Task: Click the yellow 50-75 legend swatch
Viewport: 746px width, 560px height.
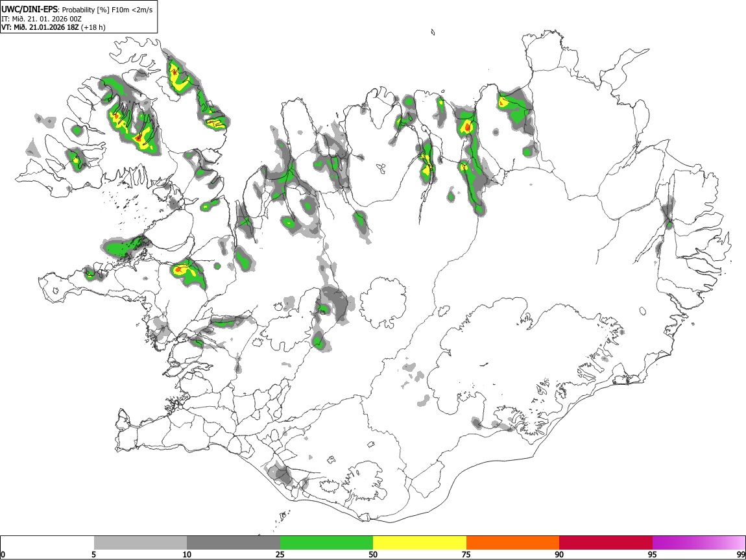Action: coord(420,543)
